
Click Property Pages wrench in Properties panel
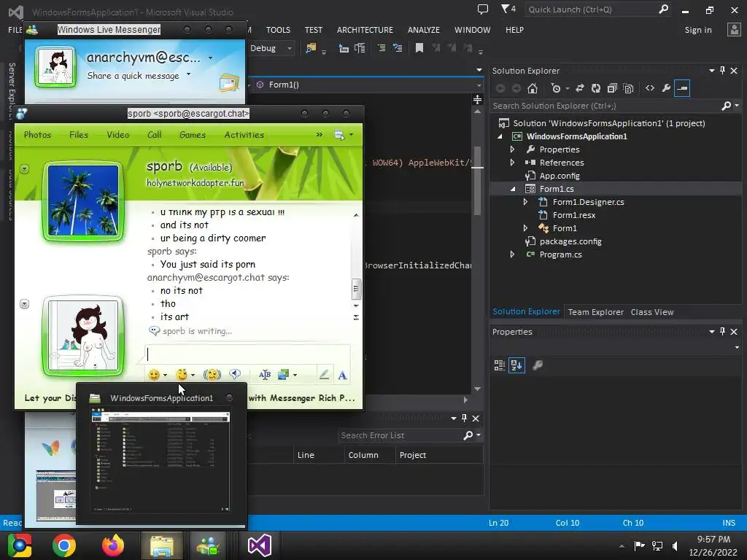pyautogui.click(x=538, y=365)
